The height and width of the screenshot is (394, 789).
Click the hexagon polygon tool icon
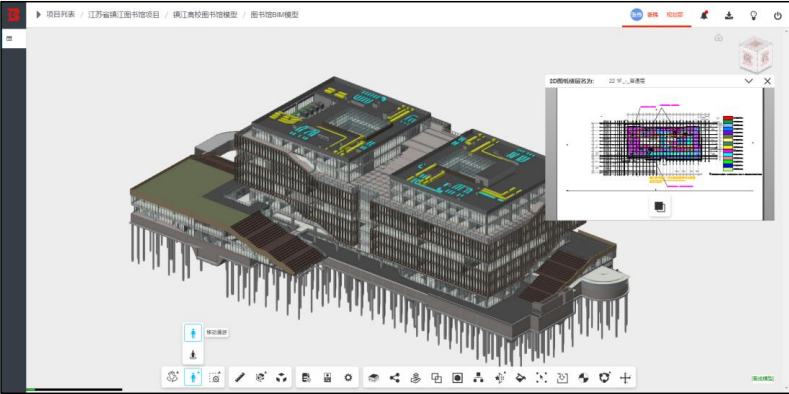(604, 377)
